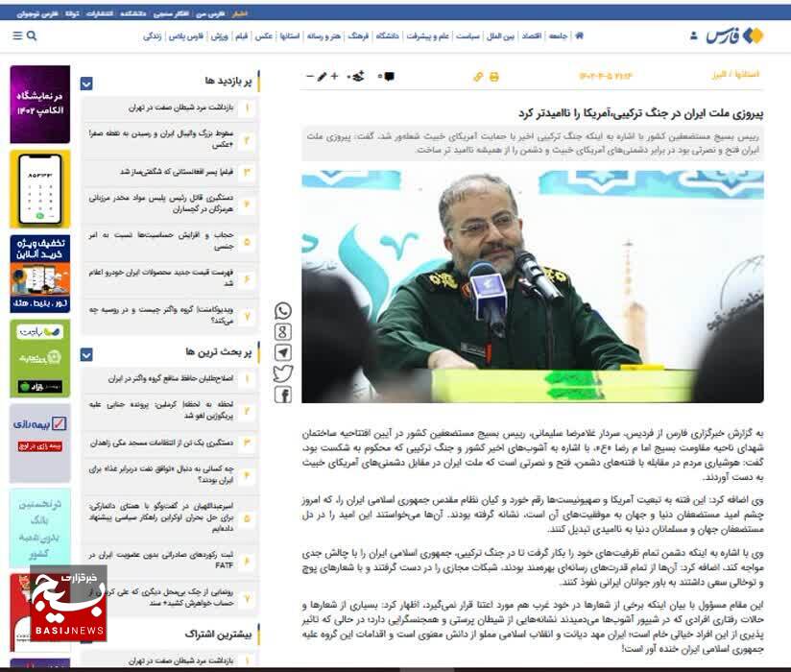Share article on Telegram
Screen dimensions: 791x672
(283, 352)
